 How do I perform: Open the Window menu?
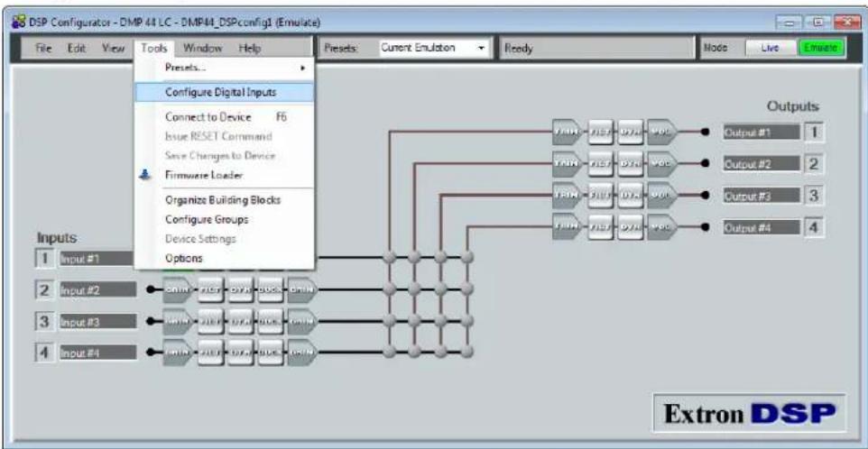203,48
